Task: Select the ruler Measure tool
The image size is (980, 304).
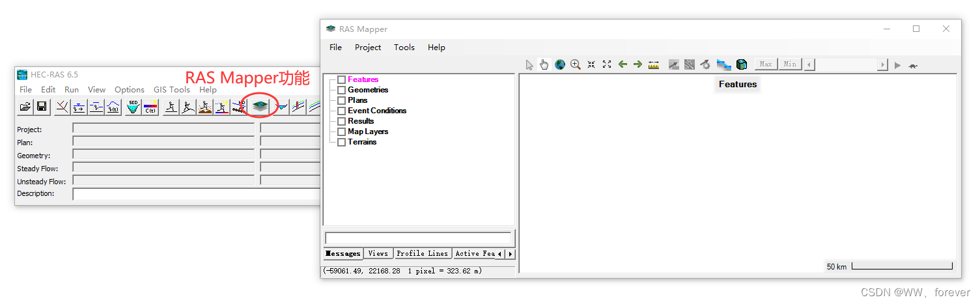Action: point(654,64)
